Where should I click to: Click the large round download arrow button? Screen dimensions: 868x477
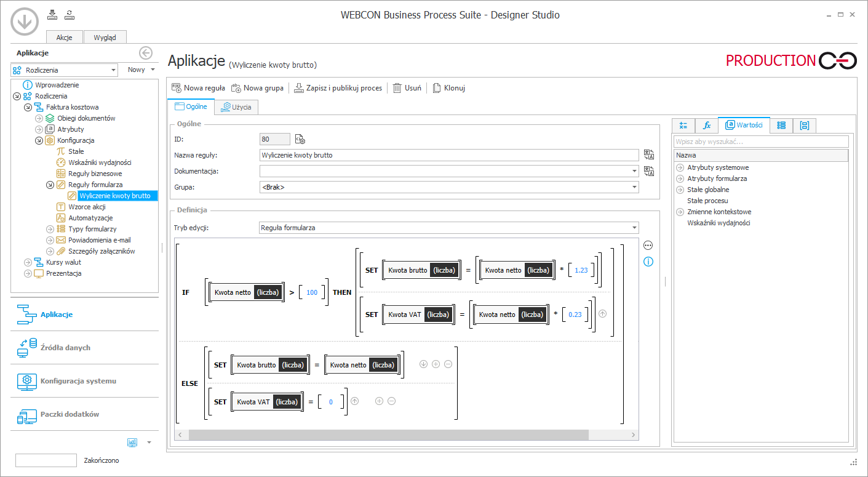click(25, 22)
